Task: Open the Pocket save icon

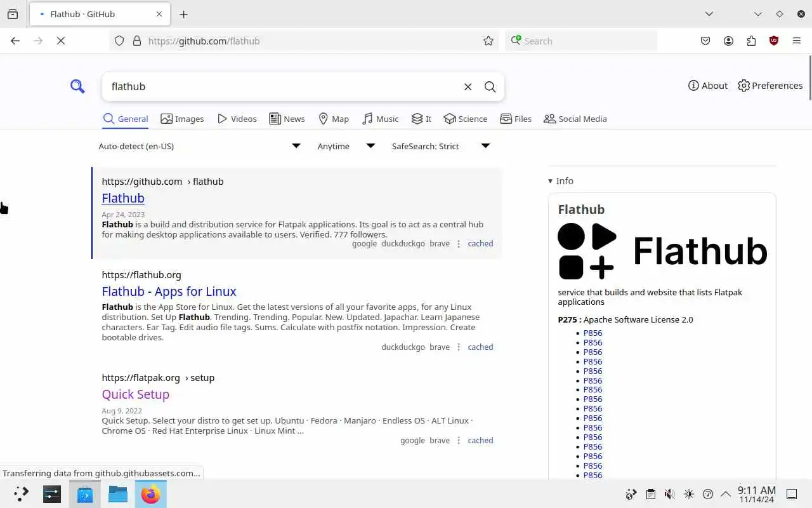Action: [x=705, y=41]
